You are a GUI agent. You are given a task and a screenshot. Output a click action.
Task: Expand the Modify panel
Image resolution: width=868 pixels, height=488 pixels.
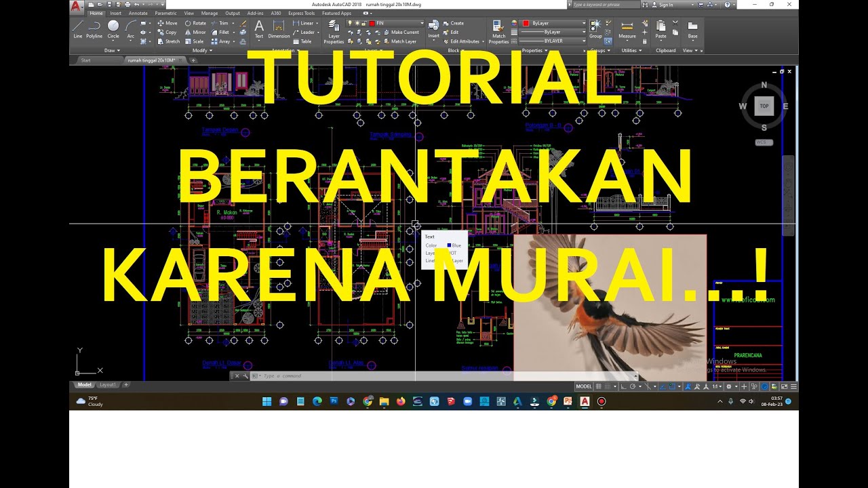pos(202,50)
